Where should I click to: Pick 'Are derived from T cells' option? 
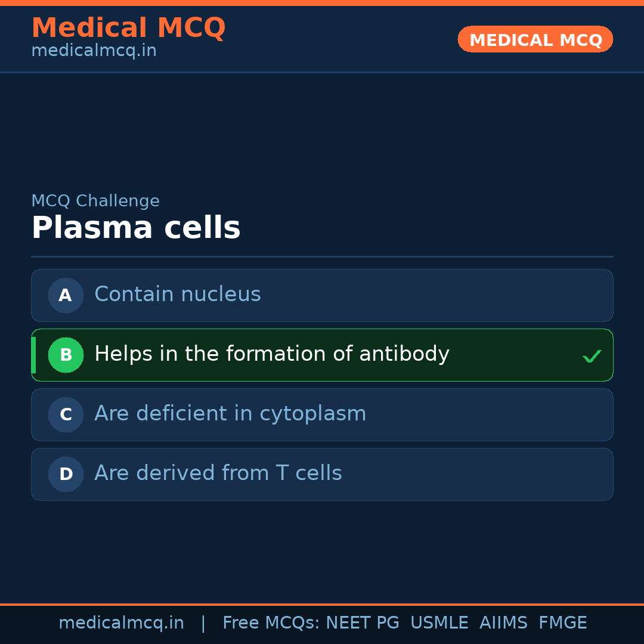[218, 473]
